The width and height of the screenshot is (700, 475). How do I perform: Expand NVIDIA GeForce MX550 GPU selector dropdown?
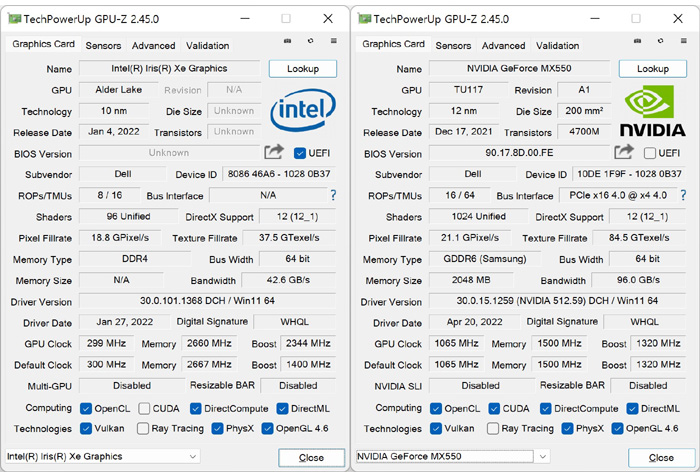(x=543, y=456)
